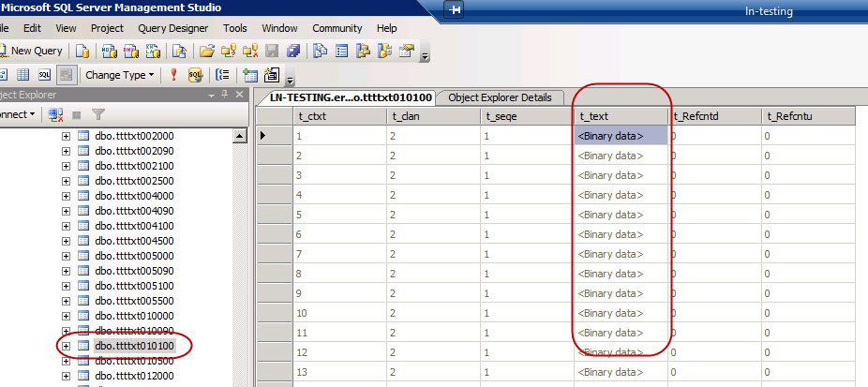Select the dbo.ttttxt012000 table in the tree
Screen dimensions: 868x387
(135, 376)
